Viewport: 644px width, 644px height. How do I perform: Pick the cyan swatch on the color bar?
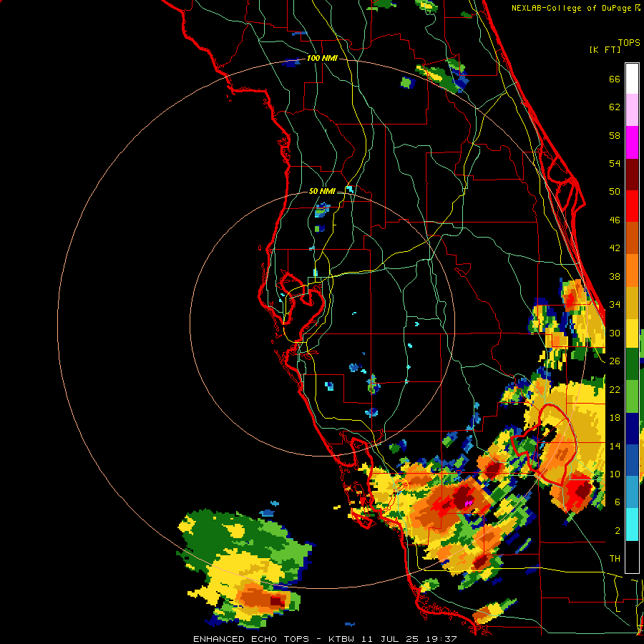632,525
